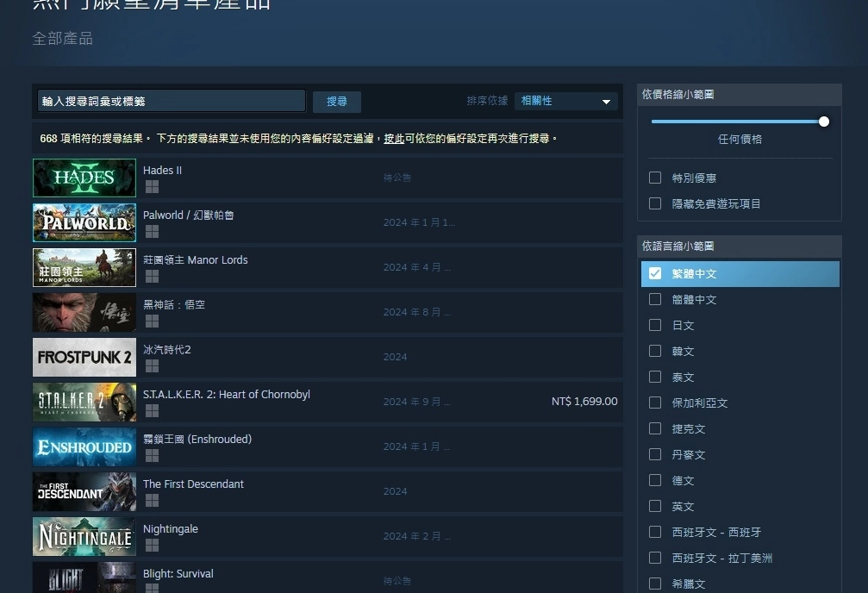Viewport: 868px width, 593px height.
Task: Check the 保加利亞文 language filter
Action: click(x=655, y=403)
